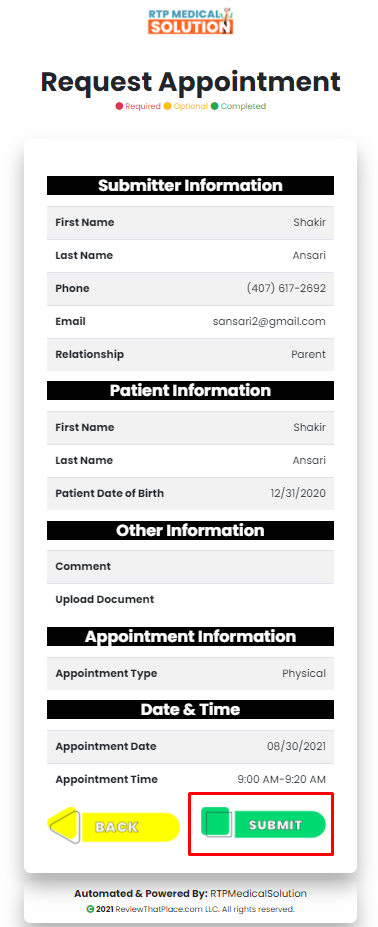Click the orange Optional legend dot
Image resolution: width=378 pixels, height=927 pixels.
point(167,106)
